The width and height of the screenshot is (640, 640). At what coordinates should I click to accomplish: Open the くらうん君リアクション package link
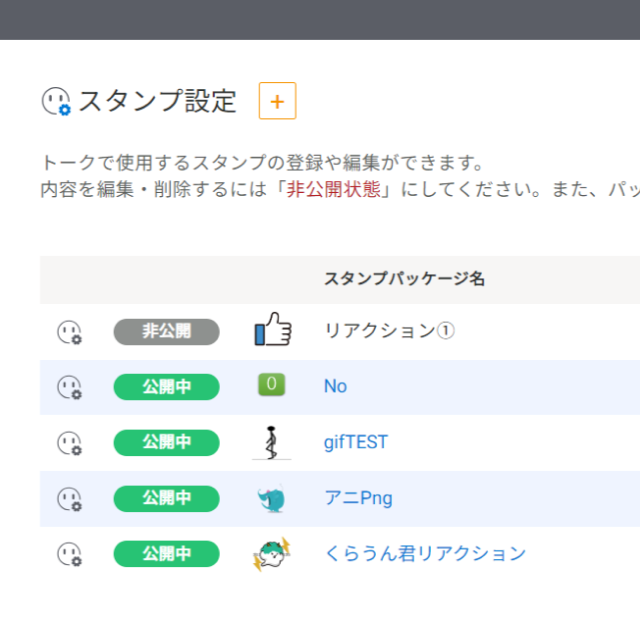pyautogui.click(x=425, y=553)
